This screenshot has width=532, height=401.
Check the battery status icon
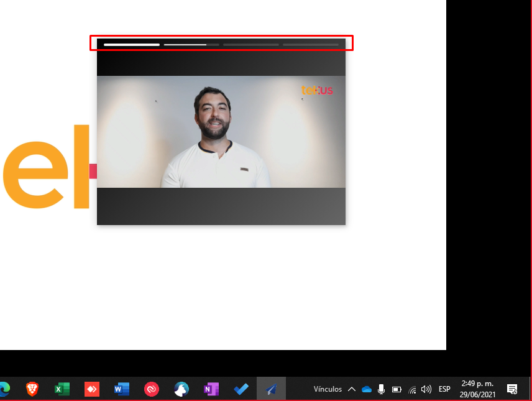[x=397, y=389]
